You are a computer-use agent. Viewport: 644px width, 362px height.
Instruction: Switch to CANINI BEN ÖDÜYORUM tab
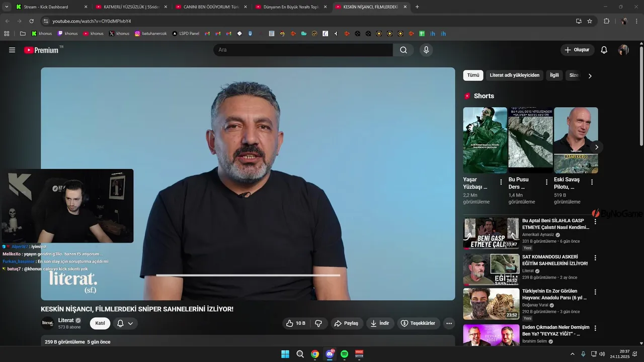(x=211, y=7)
